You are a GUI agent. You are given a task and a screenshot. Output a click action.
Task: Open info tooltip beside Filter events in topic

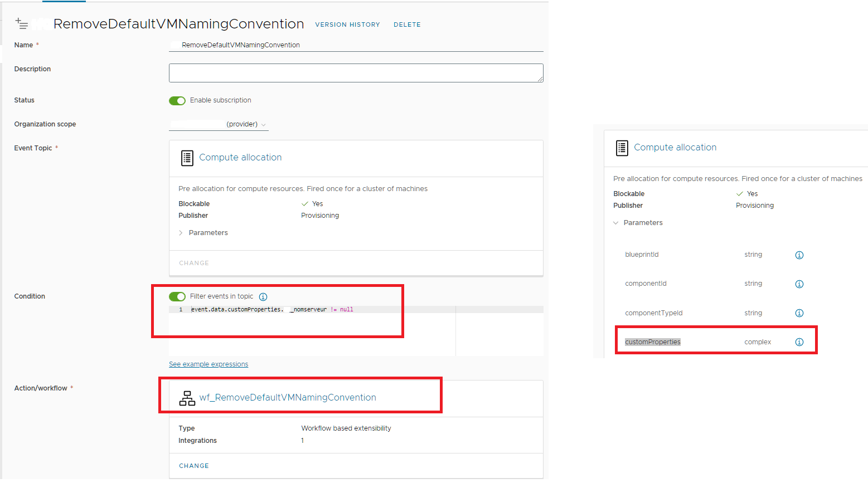pyautogui.click(x=263, y=296)
